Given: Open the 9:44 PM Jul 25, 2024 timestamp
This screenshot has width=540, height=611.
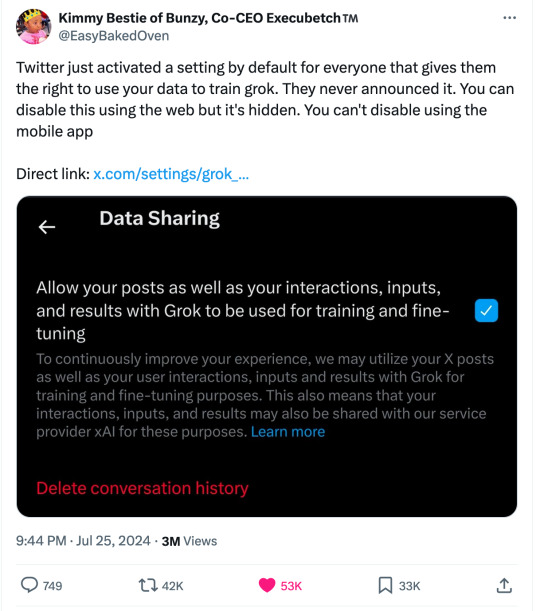Looking at the screenshot, I should (83, 541).
